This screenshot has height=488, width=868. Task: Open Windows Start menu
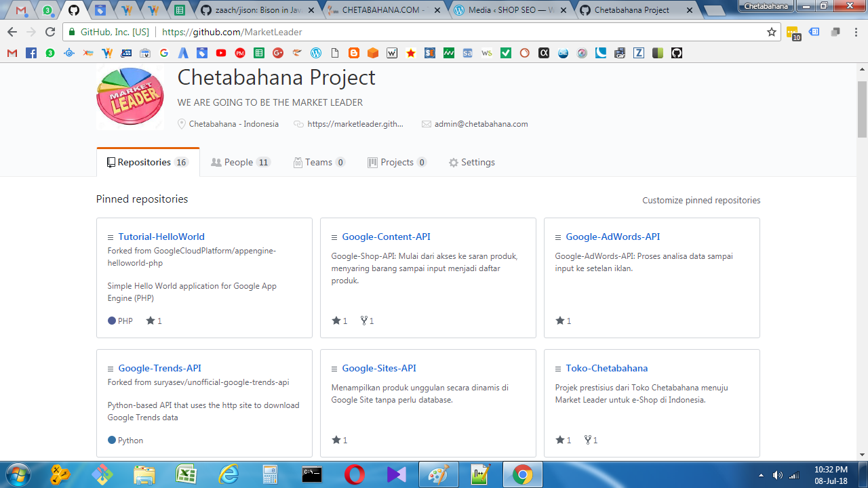[x=18, y=474]
